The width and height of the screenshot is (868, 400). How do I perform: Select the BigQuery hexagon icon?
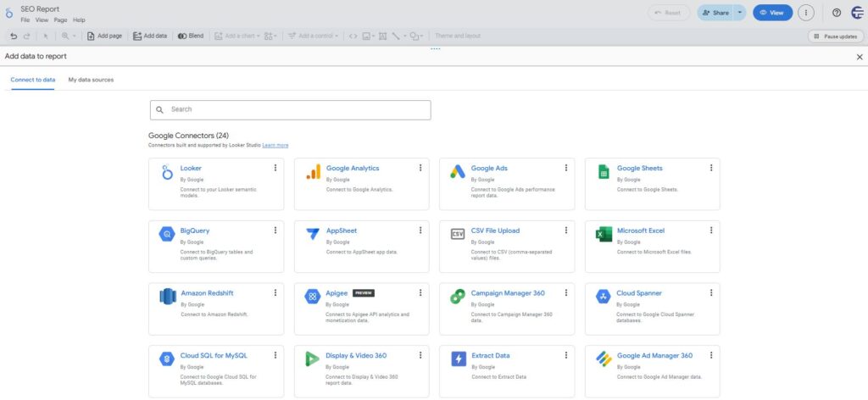167,234
